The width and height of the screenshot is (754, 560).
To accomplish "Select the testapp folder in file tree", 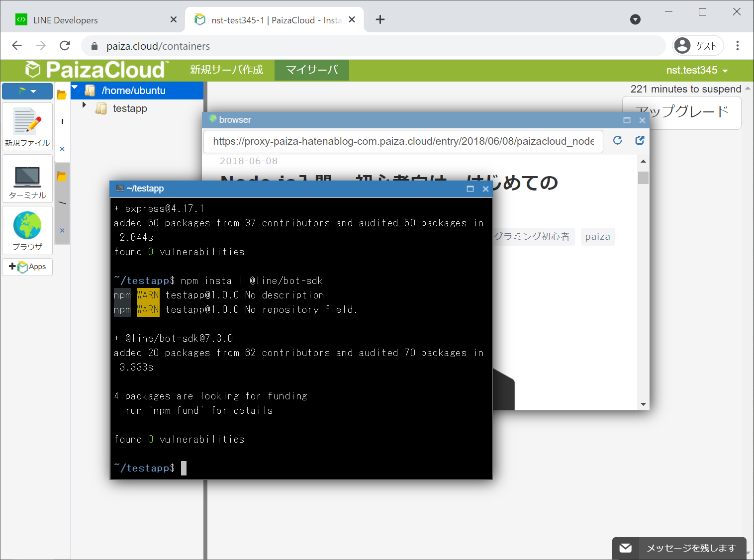I will [130, 108].
